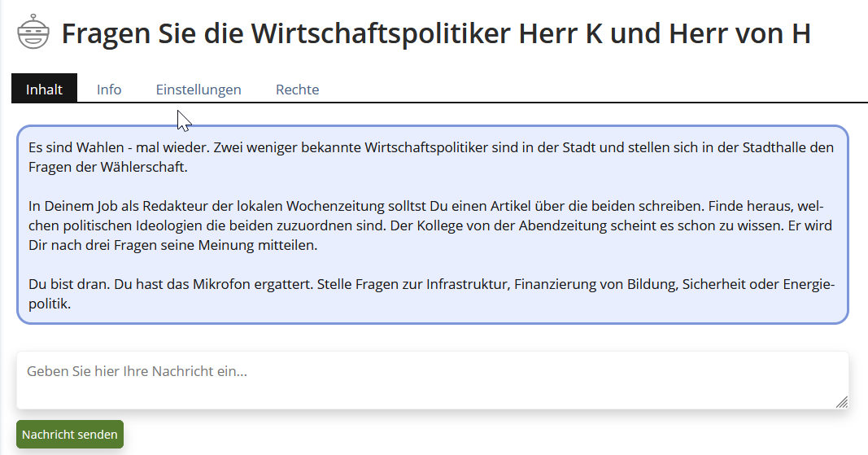Click the word "Wählerschaft" in the first paragraph
This screenshot has height=455, width=868.
tap(147, 168)
